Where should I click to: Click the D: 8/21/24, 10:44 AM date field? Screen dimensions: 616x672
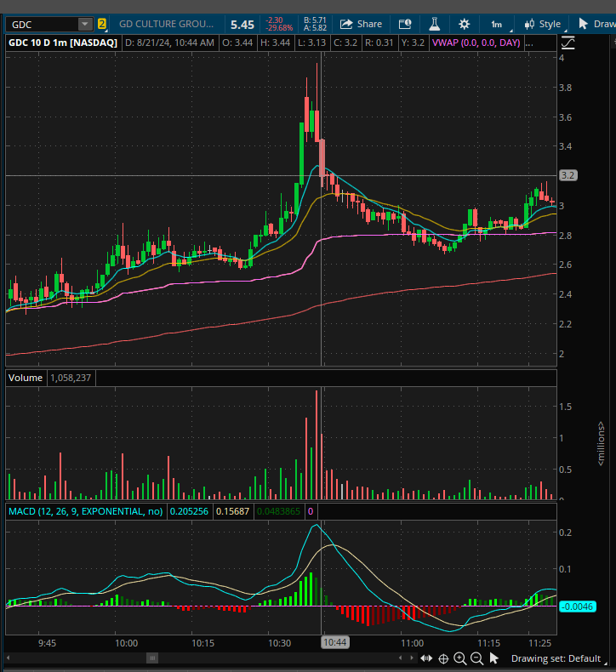click(x=170, y=43)
